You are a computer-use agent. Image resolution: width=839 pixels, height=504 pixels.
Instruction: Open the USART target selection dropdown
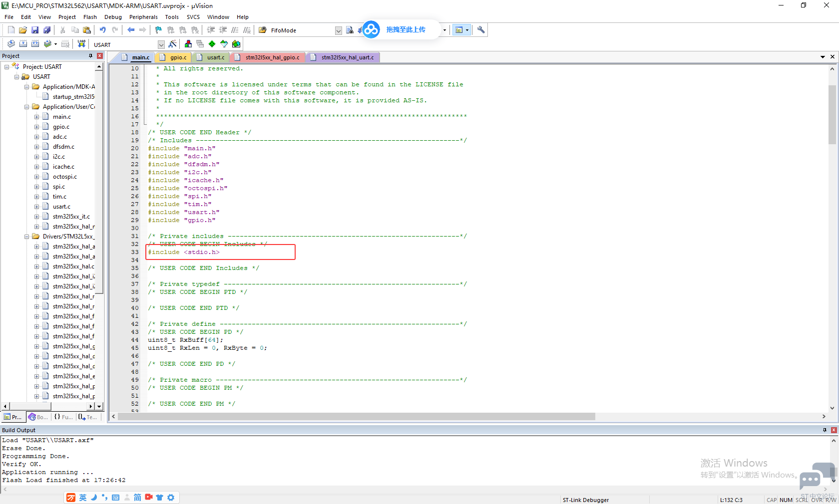[161, 44]
